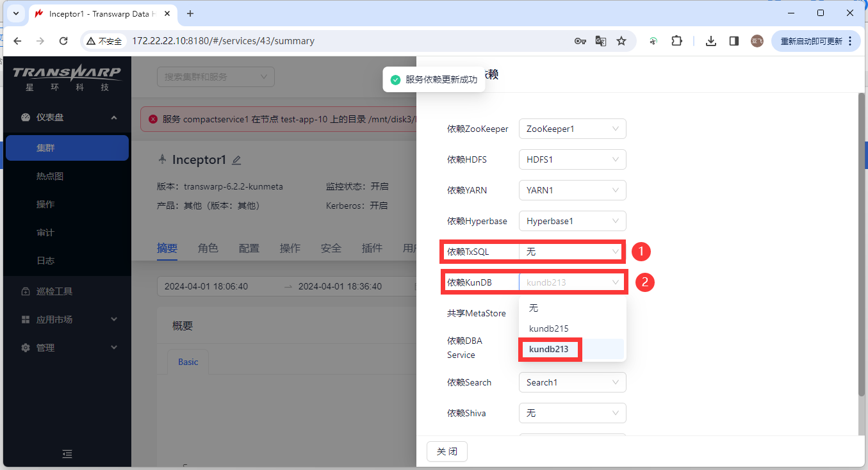
Task: Open the 依赖TxSQL dropdown
Action: click(x=572, y=252)
